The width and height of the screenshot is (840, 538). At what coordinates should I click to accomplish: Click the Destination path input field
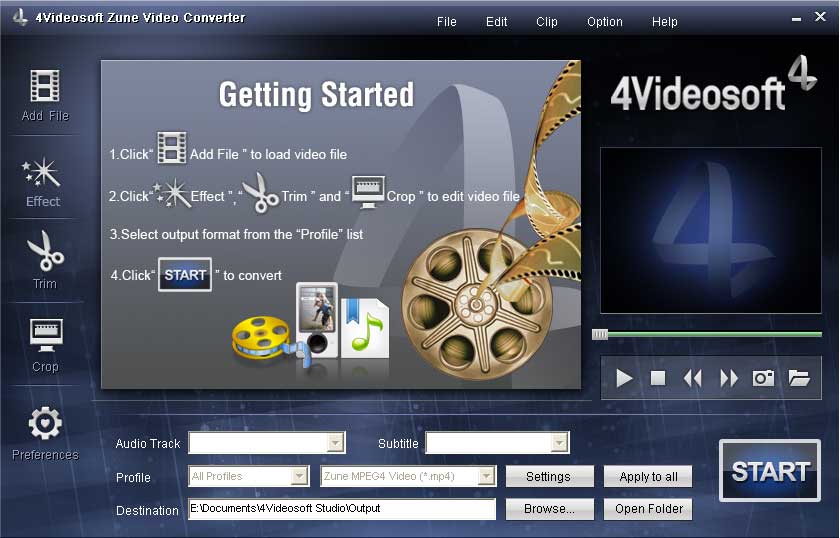tap(341, 509)
